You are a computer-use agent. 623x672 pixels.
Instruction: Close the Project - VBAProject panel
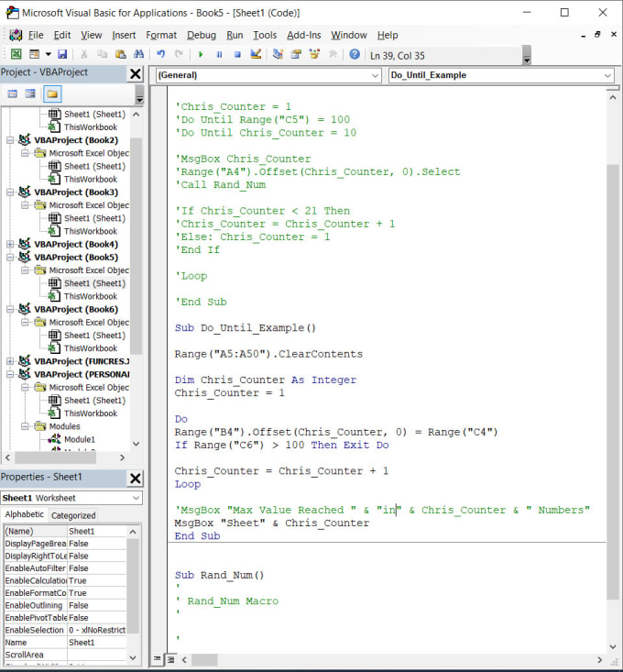[x=136, y=73]
